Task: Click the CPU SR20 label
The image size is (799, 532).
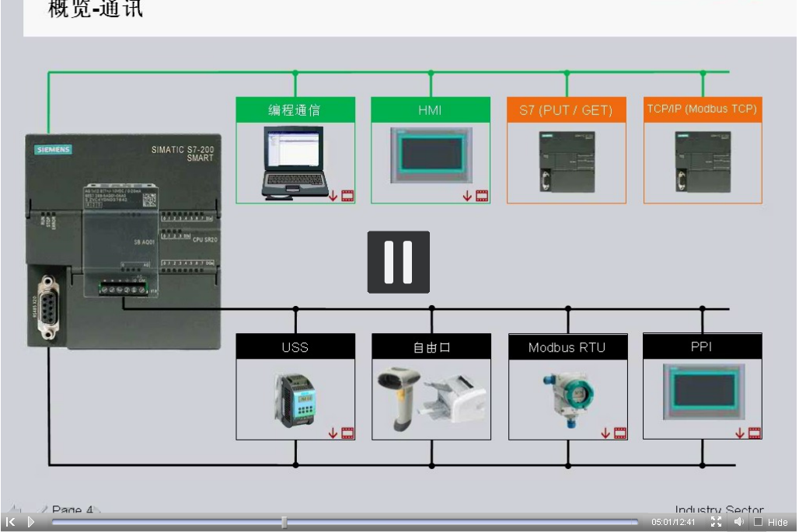Action: 205,239
